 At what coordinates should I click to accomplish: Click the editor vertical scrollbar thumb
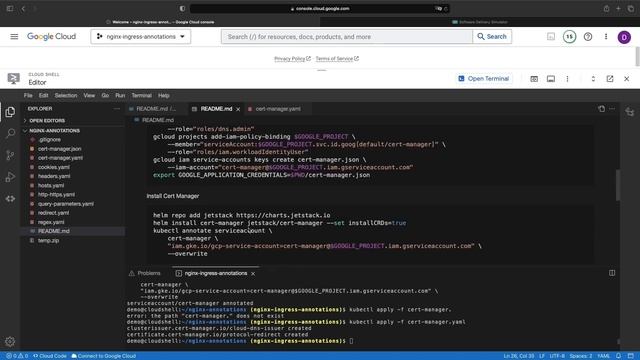point(618,185)
